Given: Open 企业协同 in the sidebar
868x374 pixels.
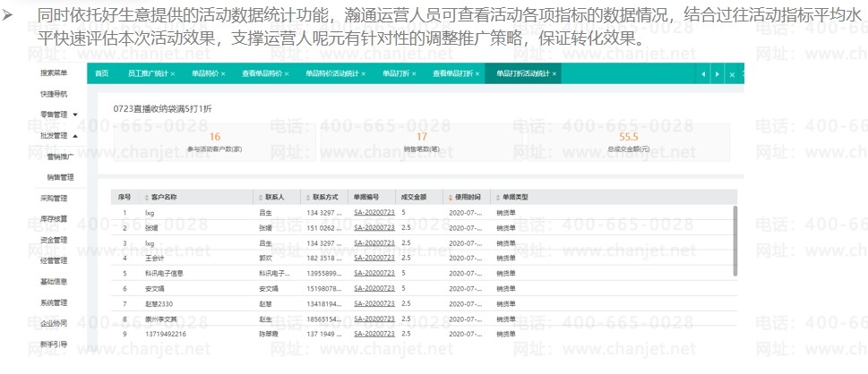Looking at the screenshot, I should coord(54,323).
